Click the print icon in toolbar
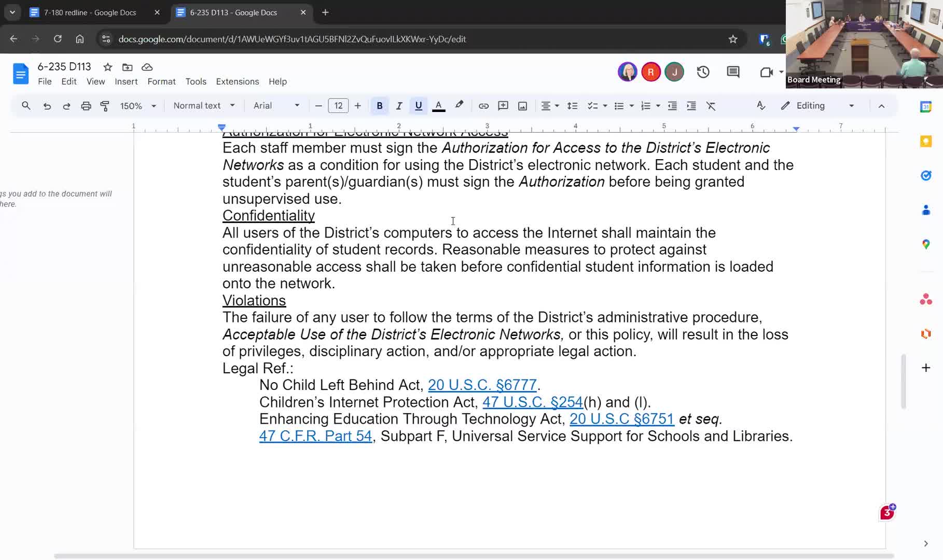This screenshot has width=943, height=560. (x=86, y=106)
